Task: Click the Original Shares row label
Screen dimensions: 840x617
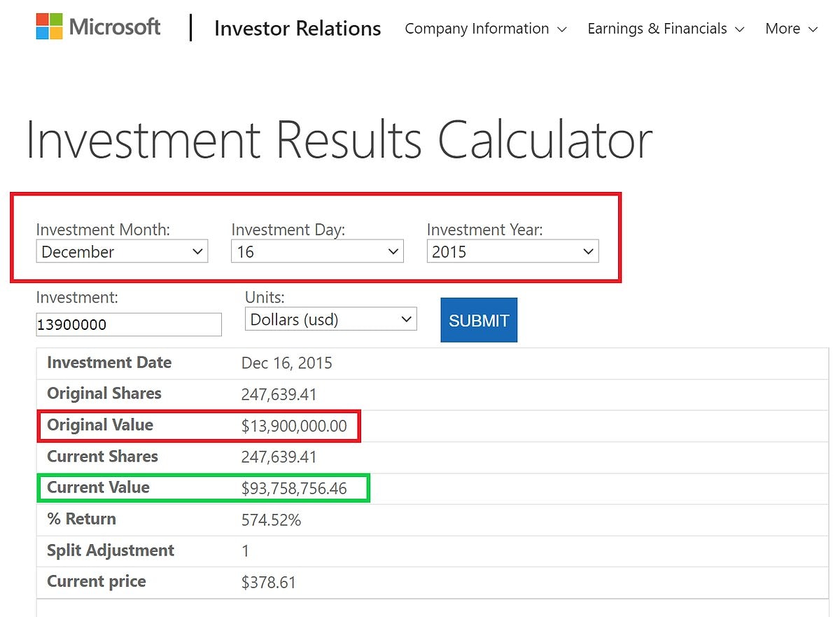Action: (x=104, y=394)
